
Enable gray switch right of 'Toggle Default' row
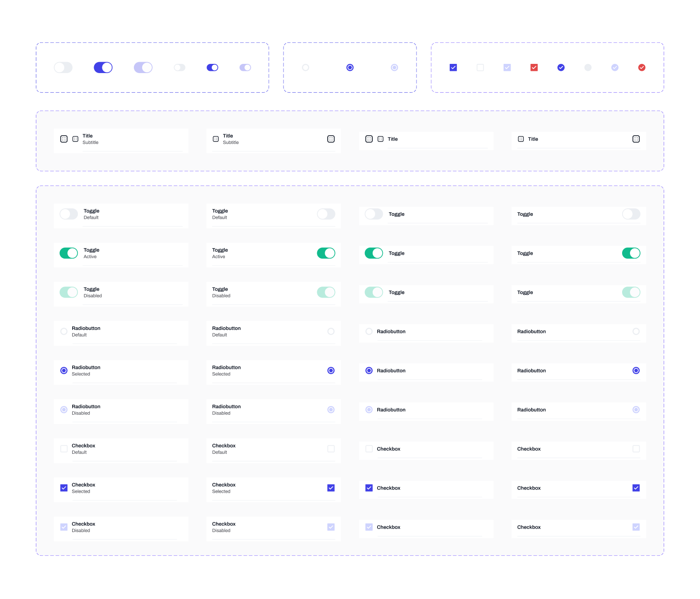pyautogui.click(x=326, y=214)
